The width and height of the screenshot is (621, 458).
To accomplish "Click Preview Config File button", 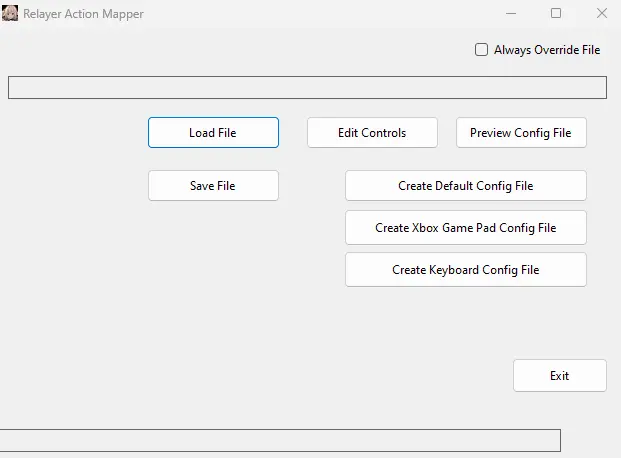I will click(521, 132).
